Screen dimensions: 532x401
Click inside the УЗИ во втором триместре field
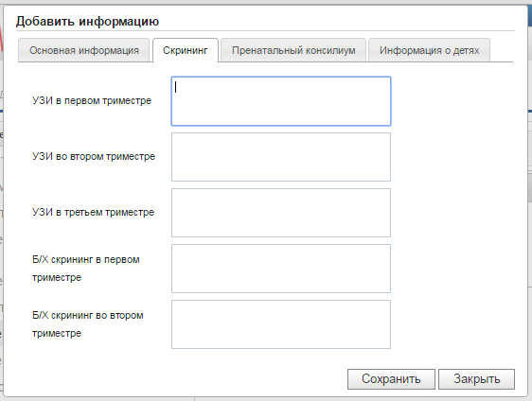tap(281, 157)
